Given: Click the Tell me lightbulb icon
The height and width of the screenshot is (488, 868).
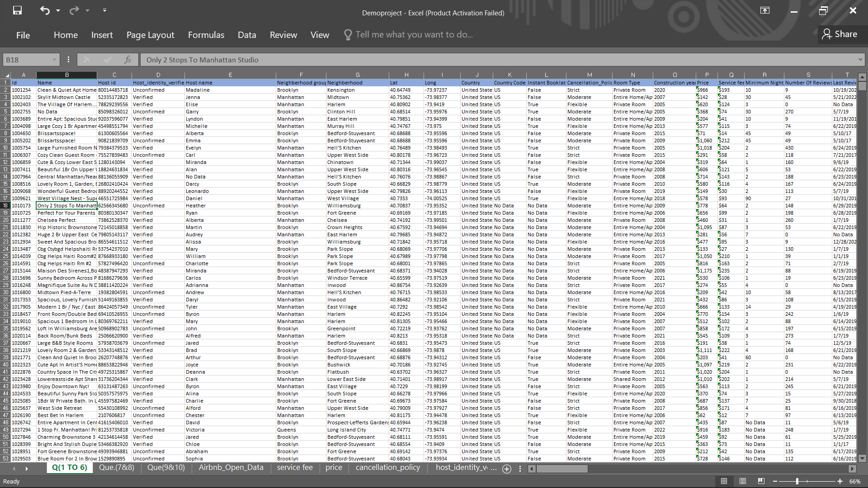Looking at the screenshot, I should click(348, 35).
